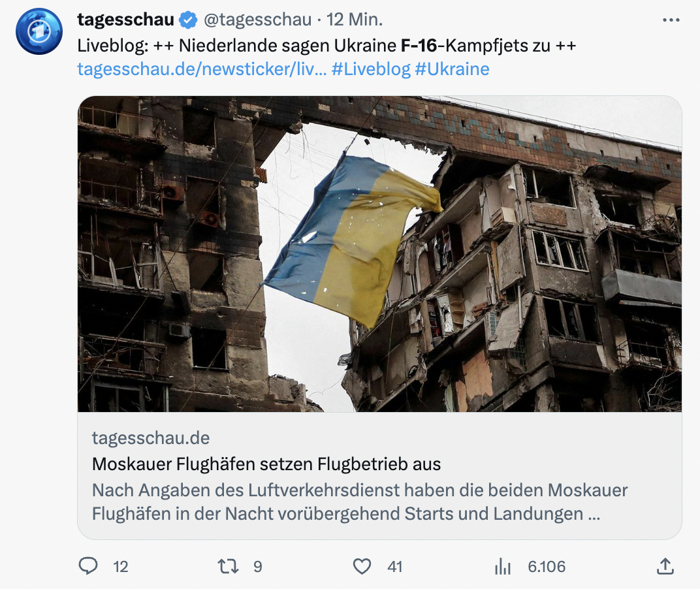The width and height of the screenshot is (700, 589).
Task: Click the @tagesschau handle
Action: tap(257, 20)
